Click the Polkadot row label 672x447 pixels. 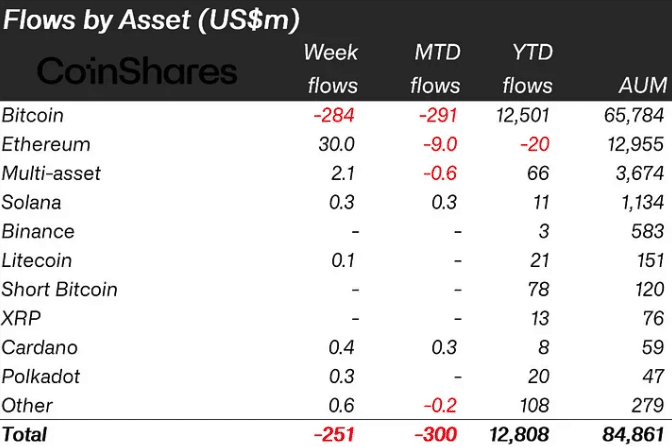pyautogui.click(x=41, y=376)
